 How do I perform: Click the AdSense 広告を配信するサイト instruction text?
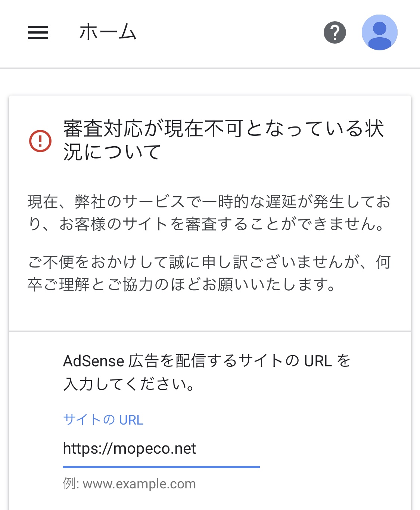pyautogui.click(x=207, y=372)
